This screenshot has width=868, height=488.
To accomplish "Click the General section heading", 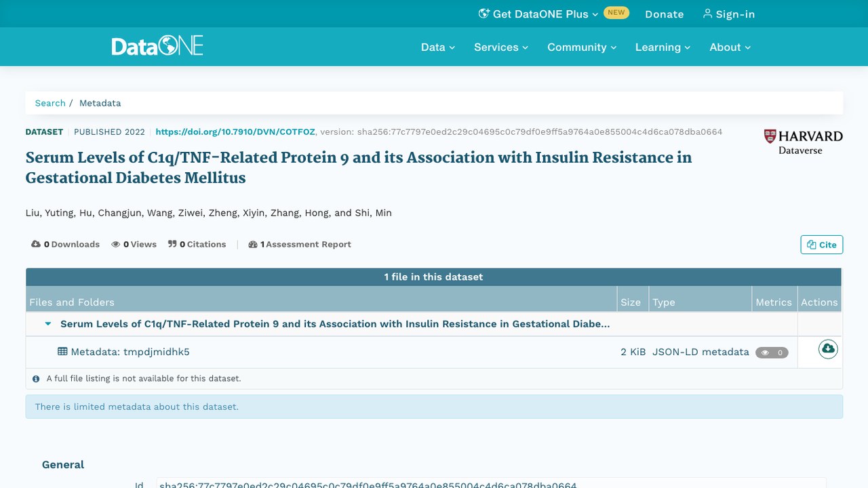I will click(x=63, y=464).
